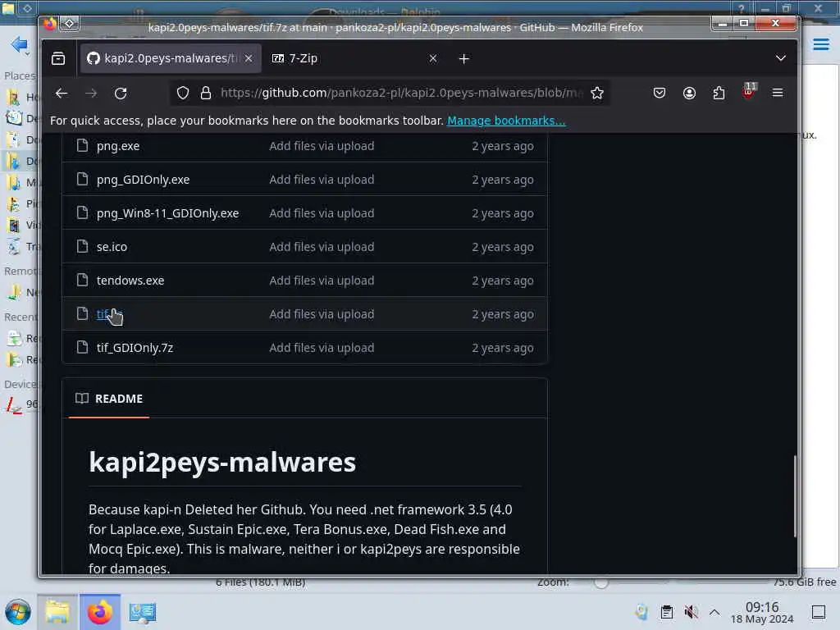Expand hidden system tray icons
The height and width of the screenshot is (630, 840).
[714, 612]
